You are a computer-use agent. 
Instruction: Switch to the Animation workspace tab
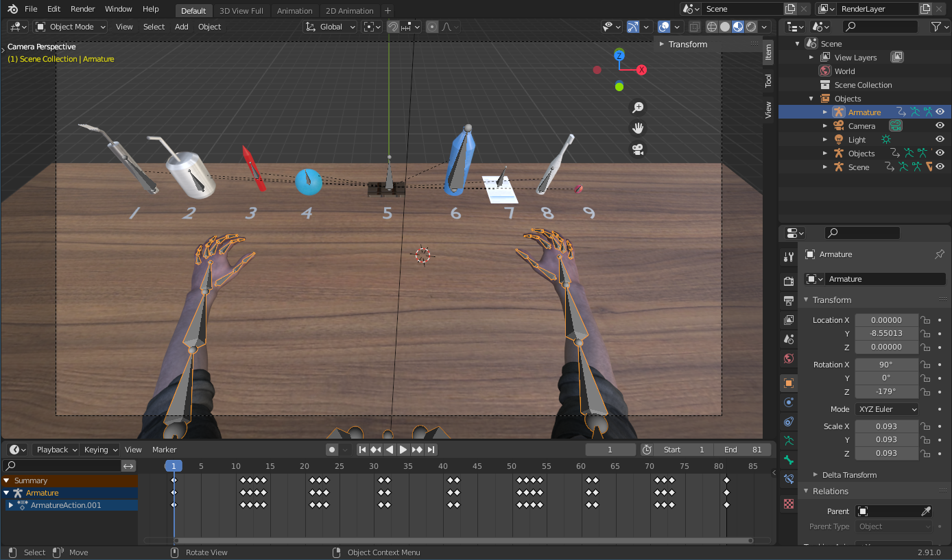pos(294,11)
